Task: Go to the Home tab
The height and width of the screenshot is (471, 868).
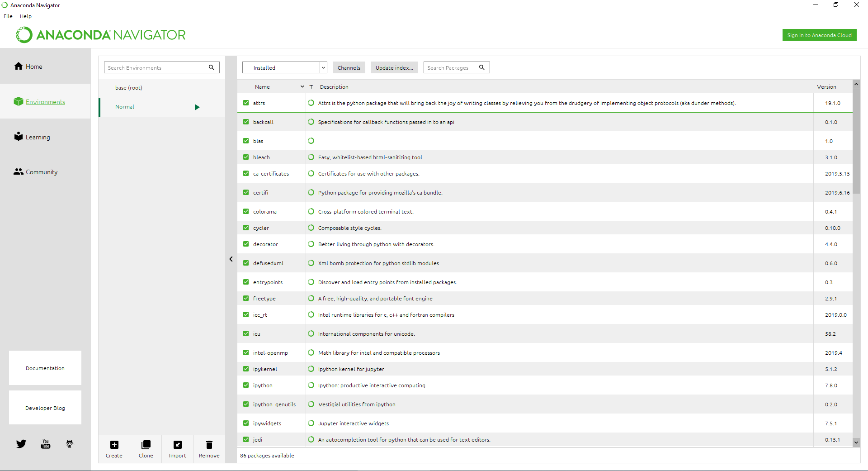Action: [x=45, y=67]
